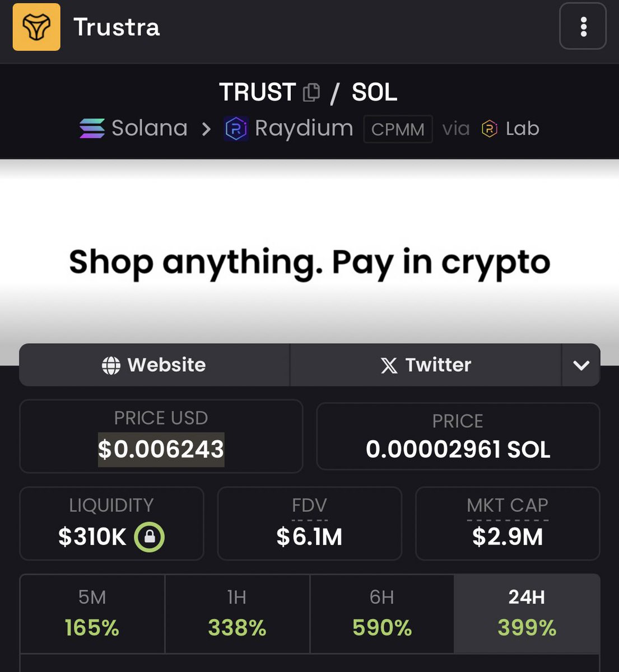The height and width of the screenshot is (672, 619).
Task: Copy the TRUST token address icon
Action: click(311, 92)
